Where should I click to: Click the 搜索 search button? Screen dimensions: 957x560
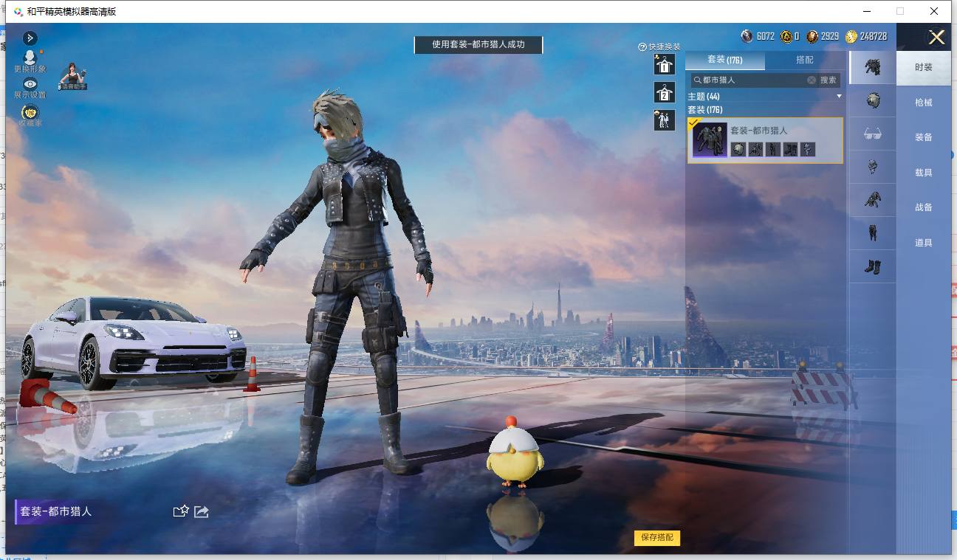point(829,80)
